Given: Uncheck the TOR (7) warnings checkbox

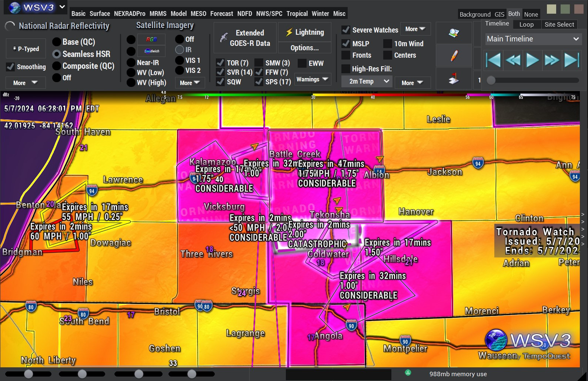Looking at the screenshot, I should [220, 63].
